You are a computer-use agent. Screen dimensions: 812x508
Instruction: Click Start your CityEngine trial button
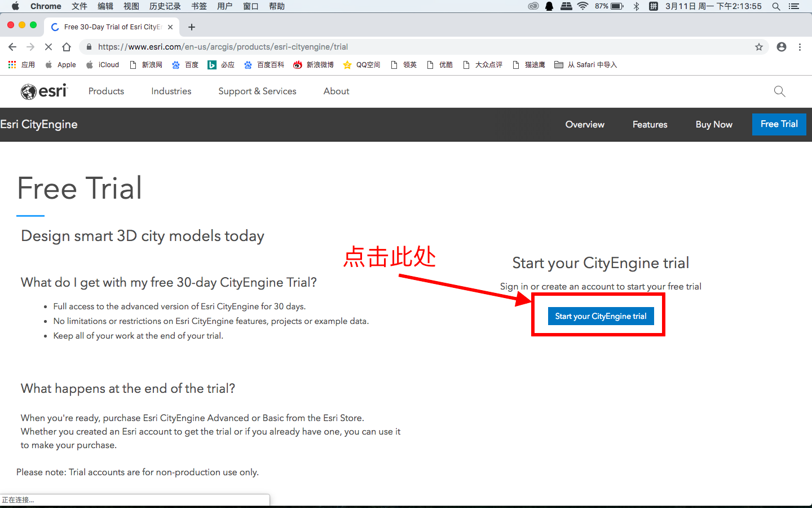(601, 316)
